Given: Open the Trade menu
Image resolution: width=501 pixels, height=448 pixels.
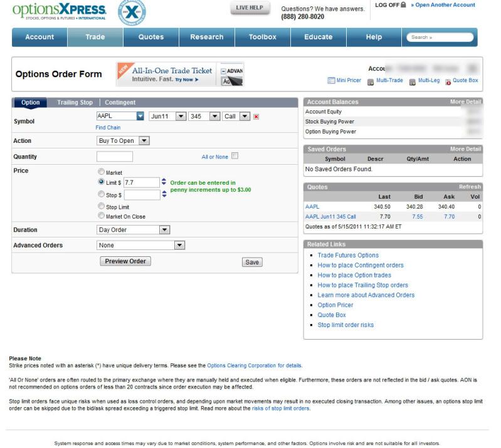Looking at the screenshot, I should (x=95, y=37).
